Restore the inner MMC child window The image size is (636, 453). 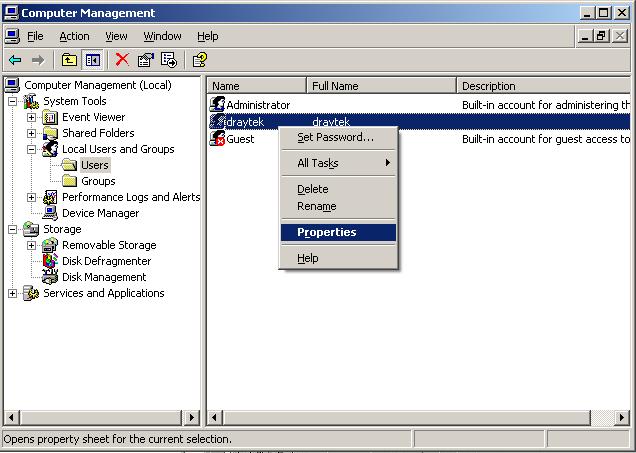click(x=601, y=36)
